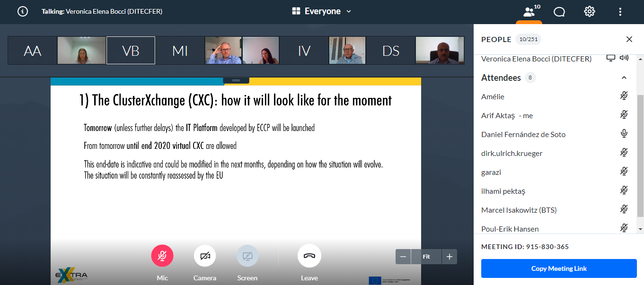644x285 pixels.
Task: Click Marcel Isakowitz (BTS) muted mic icon
Action: pyautogui.click(x=624, y=210)
